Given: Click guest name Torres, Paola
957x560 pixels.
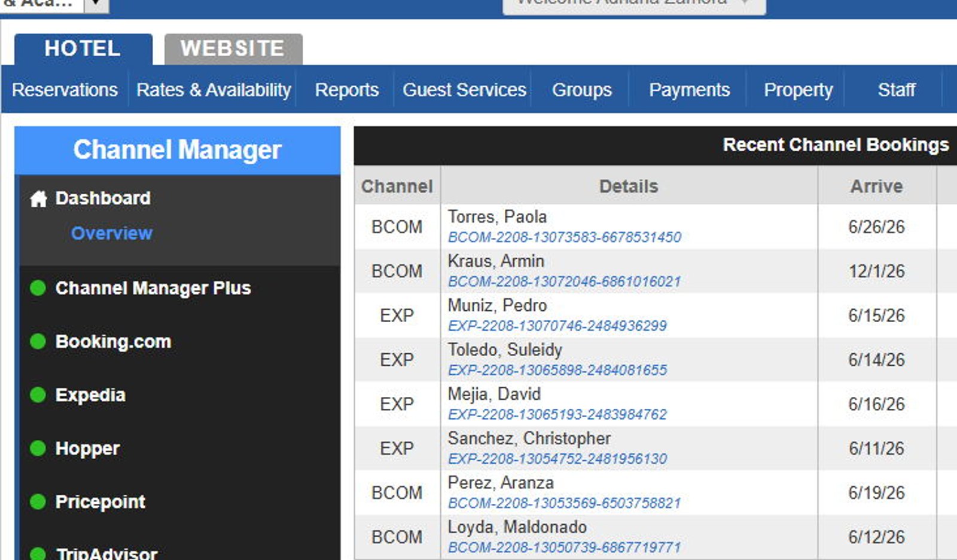Looking at the screenshot, I should tap(497, 216).
